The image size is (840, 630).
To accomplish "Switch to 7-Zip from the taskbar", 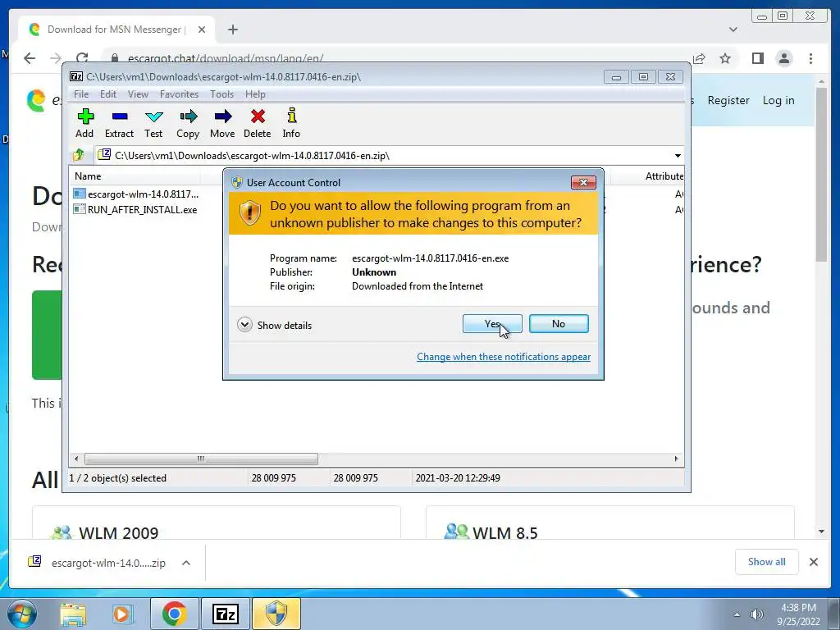I will point(225,614).
